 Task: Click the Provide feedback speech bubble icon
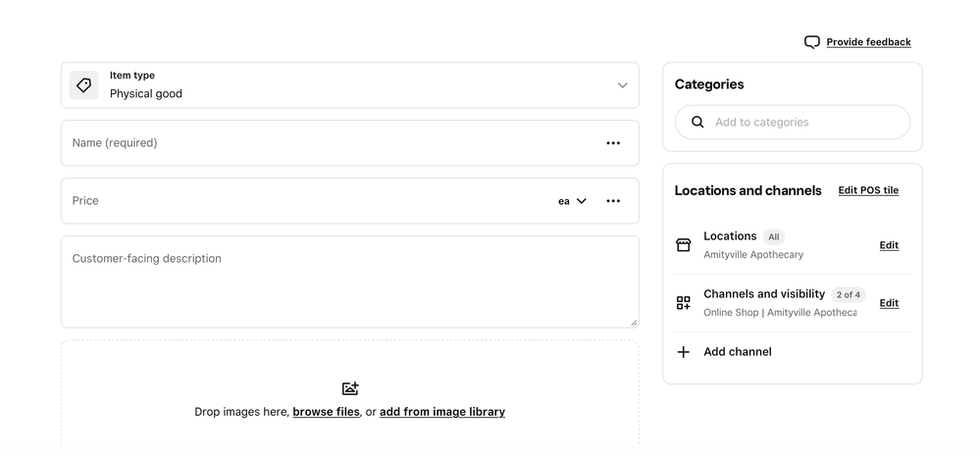(x=811, y=42)
